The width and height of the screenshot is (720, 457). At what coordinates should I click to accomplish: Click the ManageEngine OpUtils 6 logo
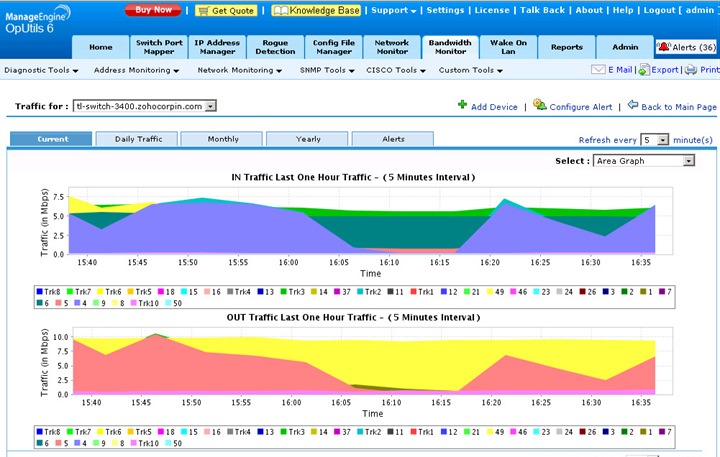point(38,20)
